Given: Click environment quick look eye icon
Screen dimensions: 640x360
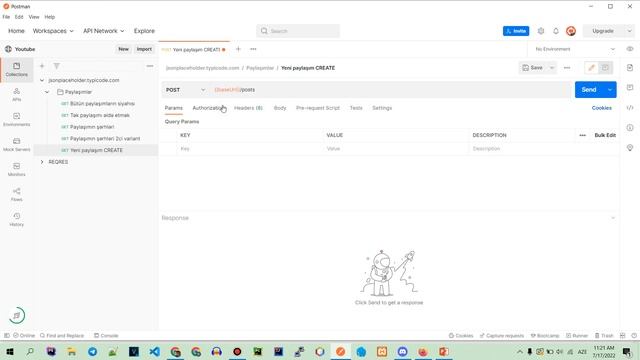Looking at the screenshot, I should (x=630, y=49).
